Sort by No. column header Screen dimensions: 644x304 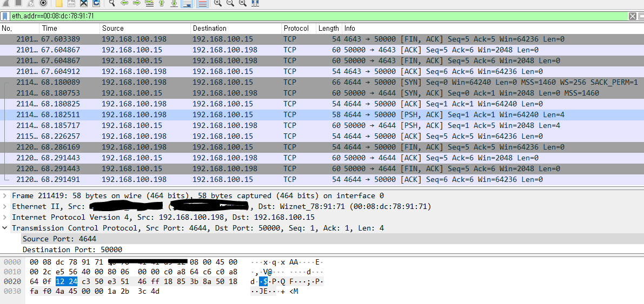[x=19, y=28]
